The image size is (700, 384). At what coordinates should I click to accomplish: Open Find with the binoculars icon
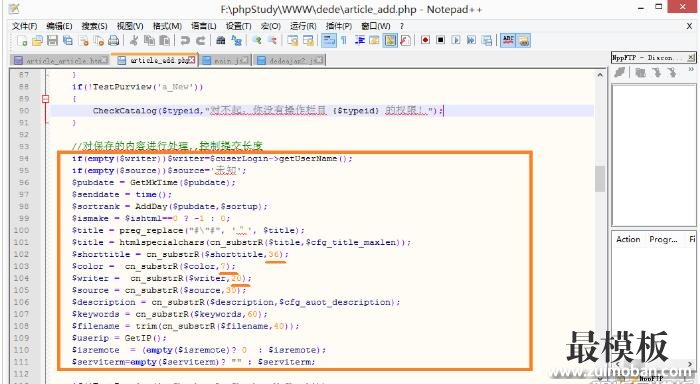(x=221, y=41)
